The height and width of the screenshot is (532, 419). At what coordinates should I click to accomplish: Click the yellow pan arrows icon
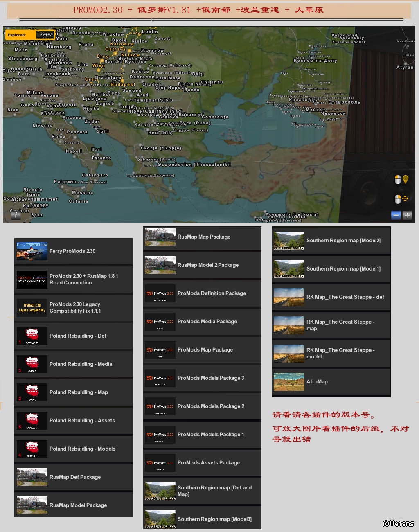[405, 199]
